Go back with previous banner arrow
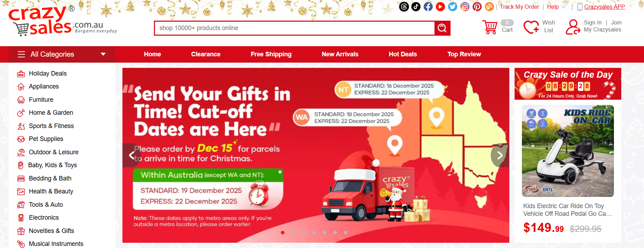The width and height of the screenshot is (644, 248). pyautogui.click(x=132, y=155)
